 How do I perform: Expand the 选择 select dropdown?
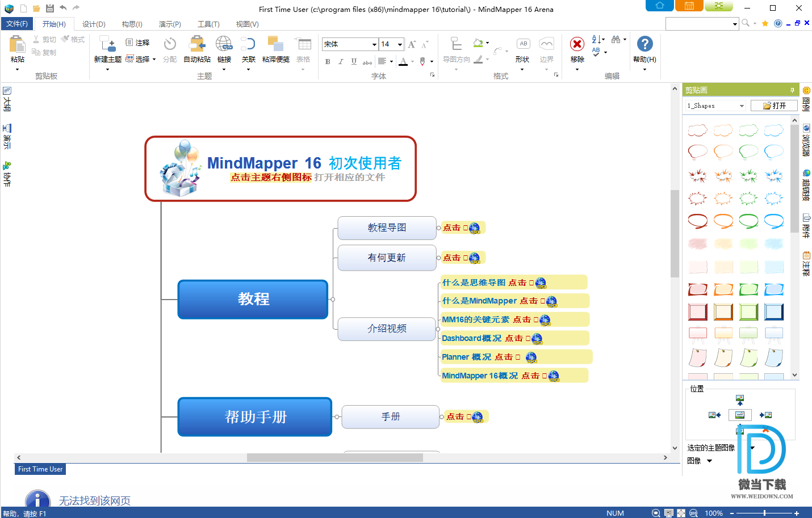pyautogui.click(x=154, y=59)
